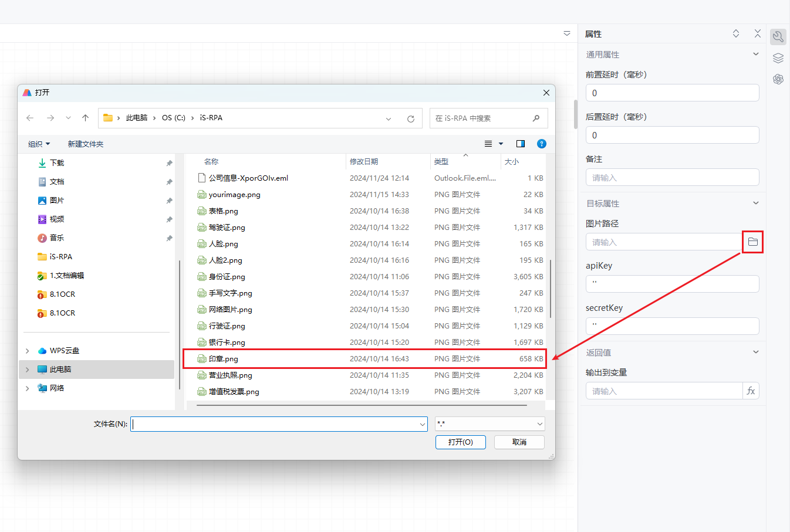790x532 pixels.
Task: Click the secretKey input field
Action: point(672,326)
